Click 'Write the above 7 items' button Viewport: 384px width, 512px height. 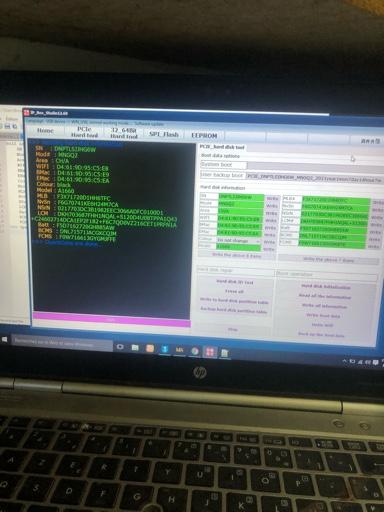click(329, 260)
